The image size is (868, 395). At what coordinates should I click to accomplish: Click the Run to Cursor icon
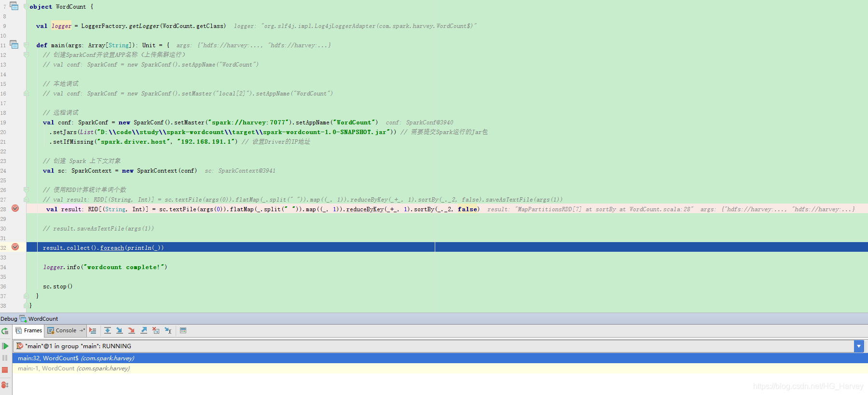[x=168, y=330]
